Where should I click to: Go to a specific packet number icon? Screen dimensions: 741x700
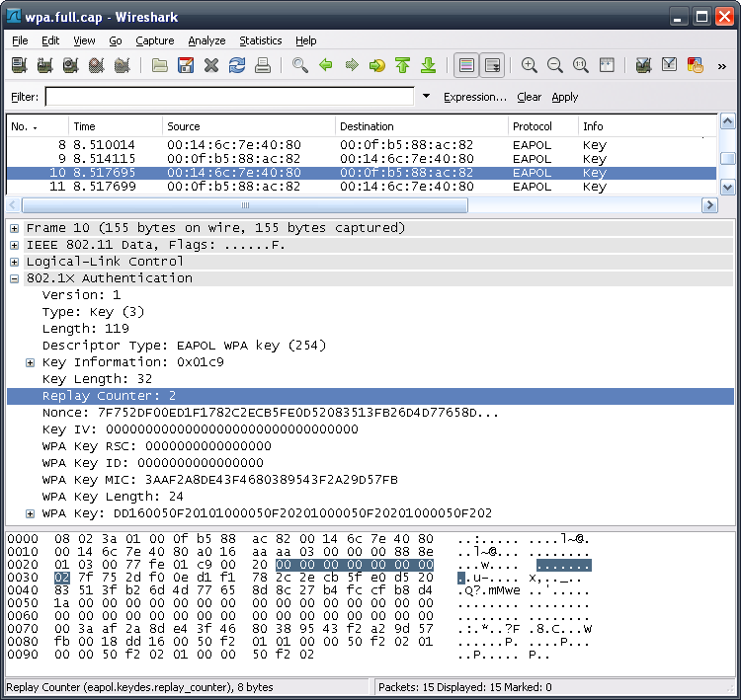377,65
